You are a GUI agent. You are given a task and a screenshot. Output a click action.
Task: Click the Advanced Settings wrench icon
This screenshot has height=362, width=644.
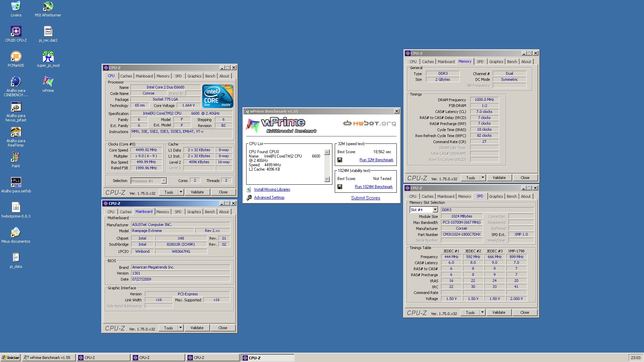[249, 198]
